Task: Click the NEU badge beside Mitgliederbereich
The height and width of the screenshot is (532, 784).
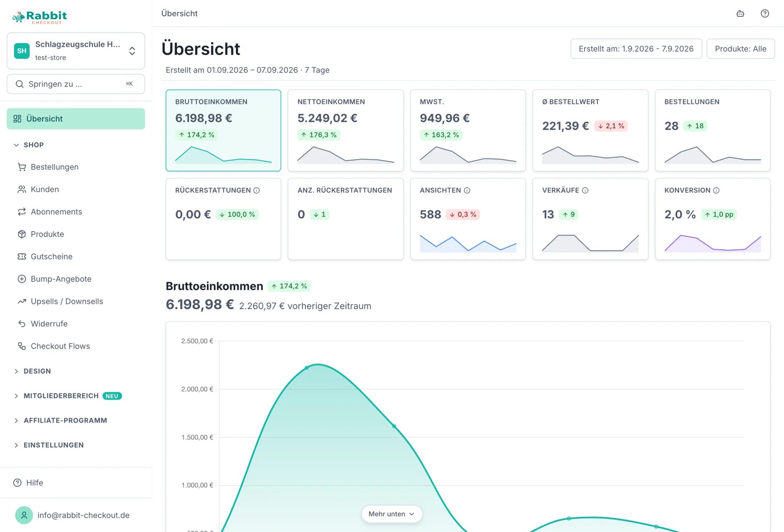Action: point(112,396)
